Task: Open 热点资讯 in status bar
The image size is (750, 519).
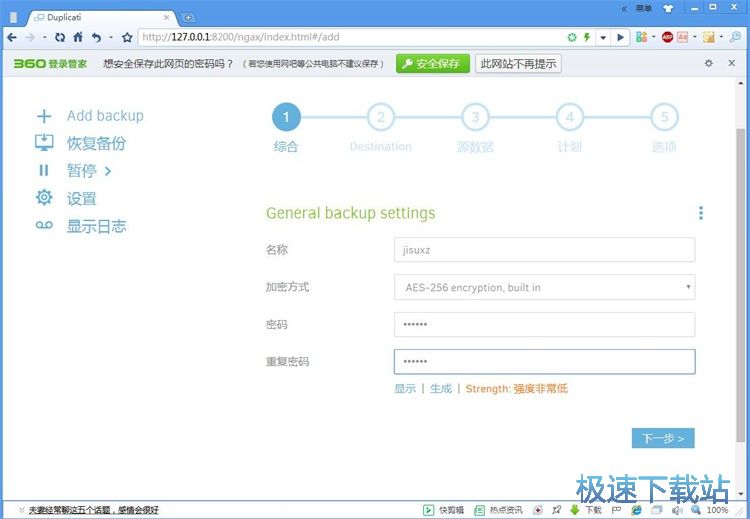Action: click(x=498, y=510)
